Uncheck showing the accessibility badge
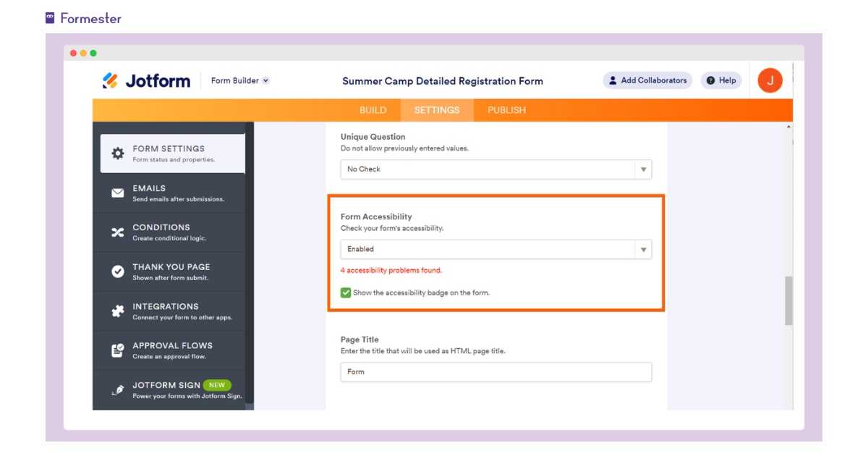 [x=346, y=292]
